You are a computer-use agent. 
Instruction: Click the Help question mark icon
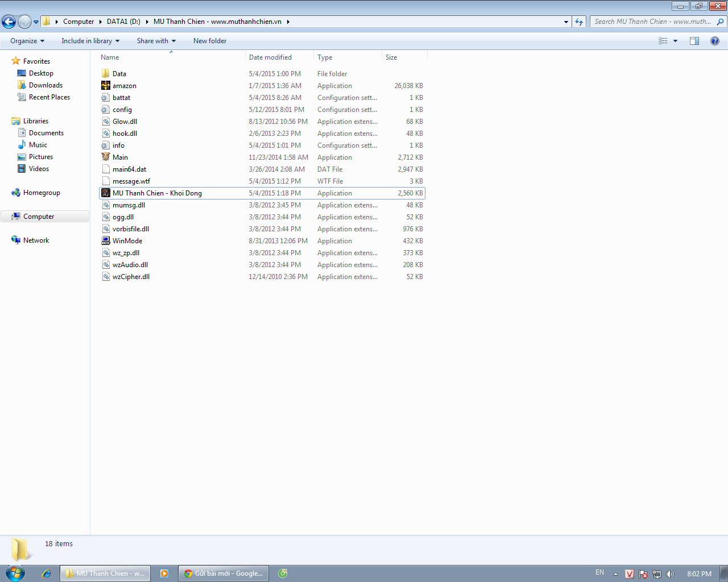715,41
